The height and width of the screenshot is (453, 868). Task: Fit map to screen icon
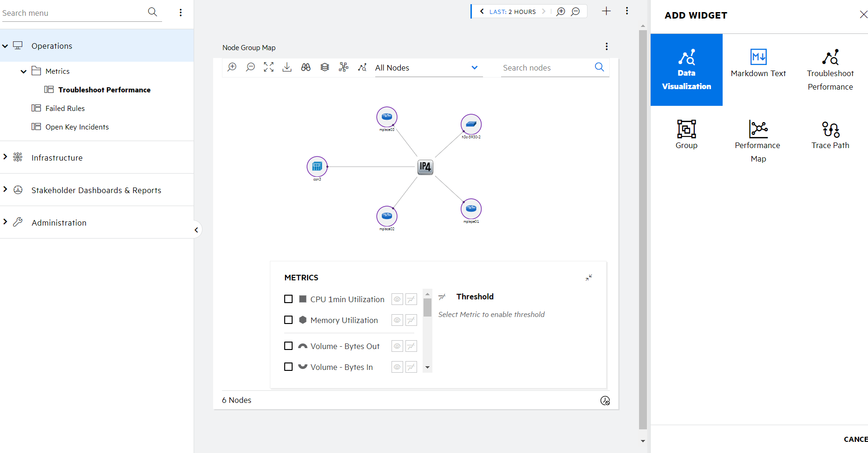268,67
